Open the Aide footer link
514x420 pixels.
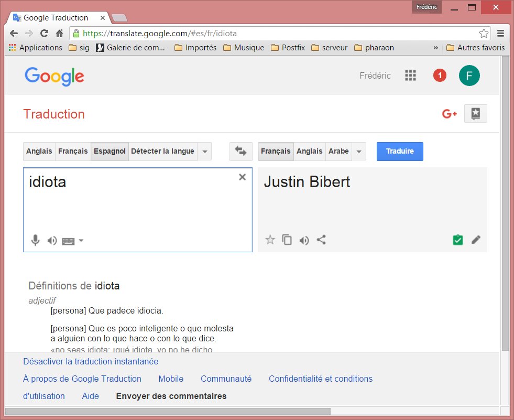tap(91, 396)
